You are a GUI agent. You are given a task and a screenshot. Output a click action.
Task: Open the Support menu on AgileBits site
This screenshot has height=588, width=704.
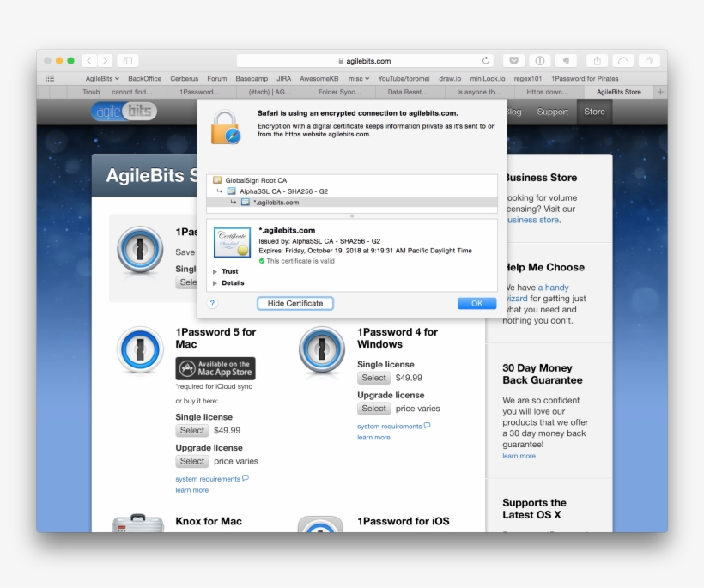pyautogui.click(x=552, y=112)
